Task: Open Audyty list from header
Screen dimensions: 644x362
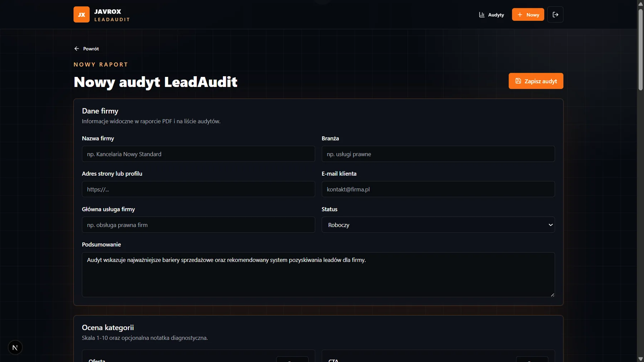Action: tap(491, 15)
